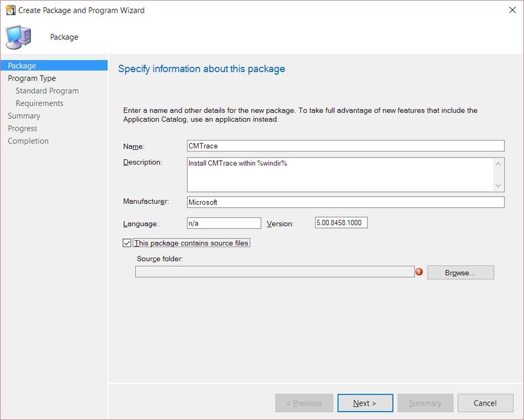Click the 'Version:' label
The image size is (524, 420).
pos(280,224)
